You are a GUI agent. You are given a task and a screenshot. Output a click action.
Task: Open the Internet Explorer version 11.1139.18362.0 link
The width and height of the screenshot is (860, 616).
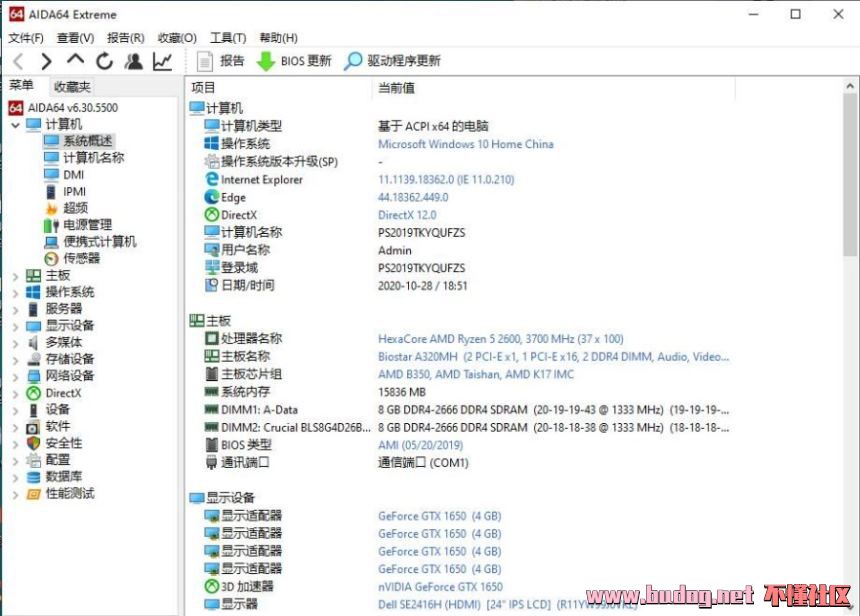[446, 180]
